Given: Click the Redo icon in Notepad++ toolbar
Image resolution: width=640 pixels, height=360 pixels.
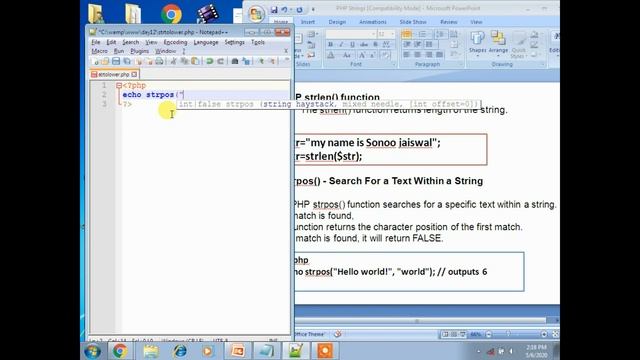Looking at the screenshot, I should point(220,61).
